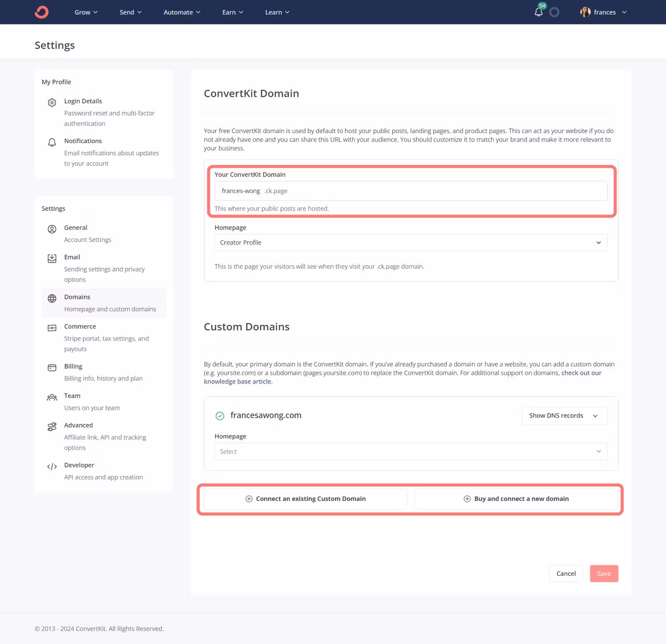Image resolution: width=666 pixels, height=644 pixels.
Task: Click the Login Details gear icon
Action: (x=52, y=102)
